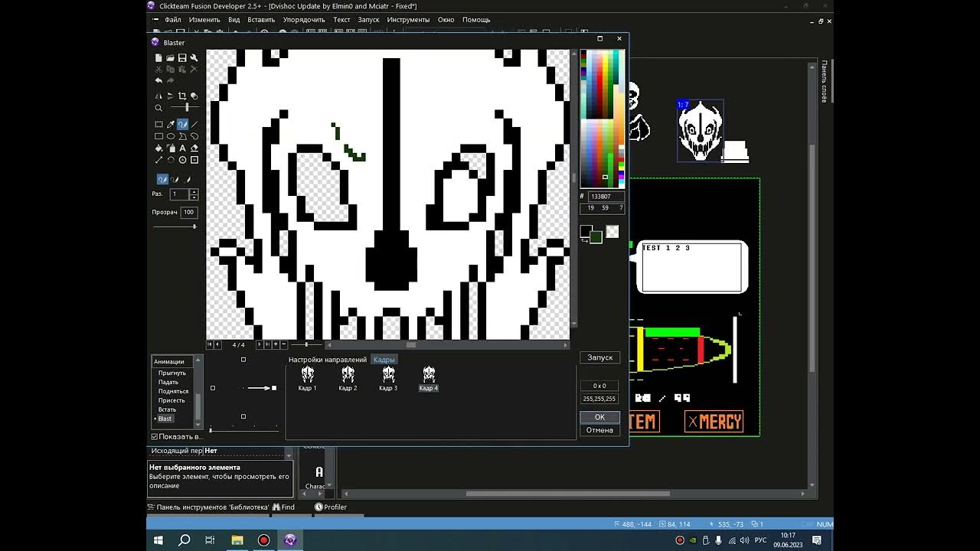Select the Polygon tool
The width and height of the screenshot is (980, 551).
182,136
